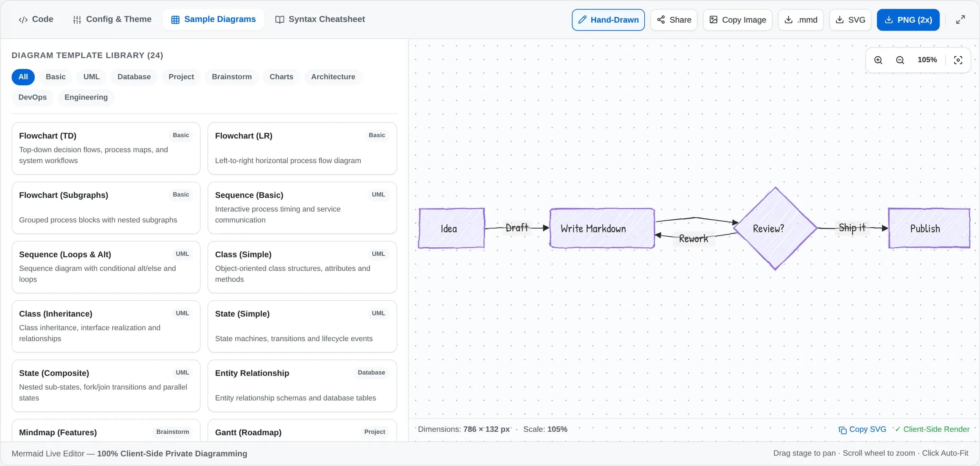
Task: Toggle Hand-Drawn rendering mode
Action: [608, 20]
